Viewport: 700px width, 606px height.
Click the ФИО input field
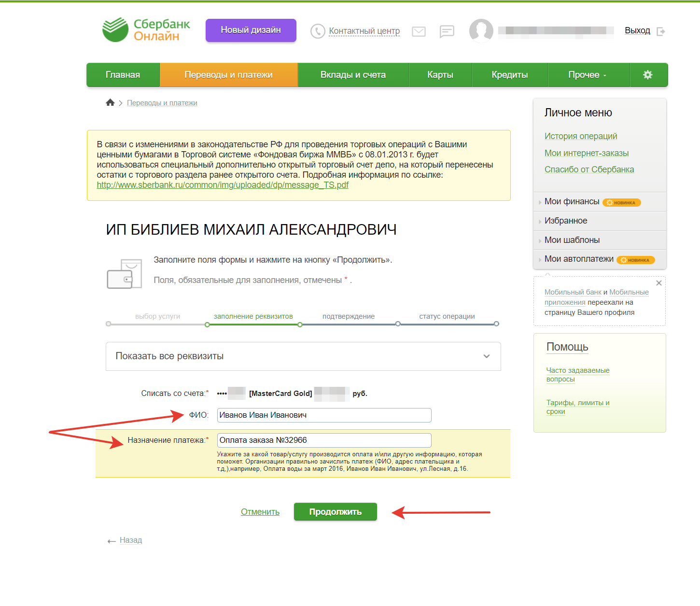pos(323,415)
